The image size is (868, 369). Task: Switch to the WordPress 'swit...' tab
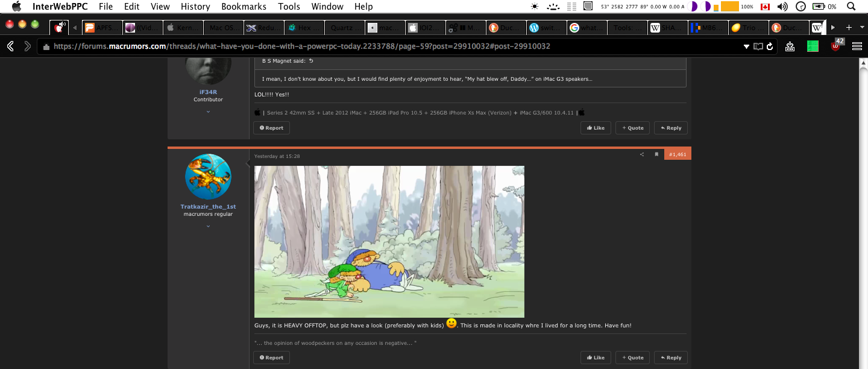tap(546, 28)
